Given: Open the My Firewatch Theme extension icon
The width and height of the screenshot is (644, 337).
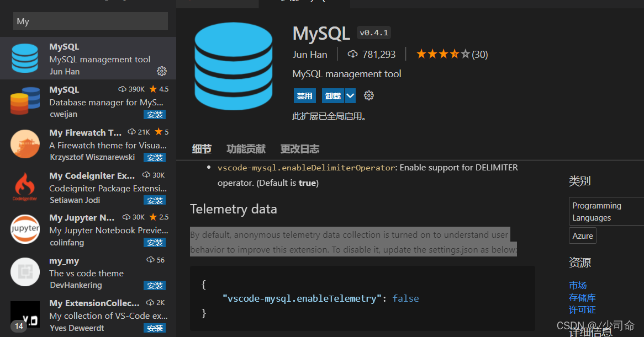Looking at the screenshot, I should 25,144.
